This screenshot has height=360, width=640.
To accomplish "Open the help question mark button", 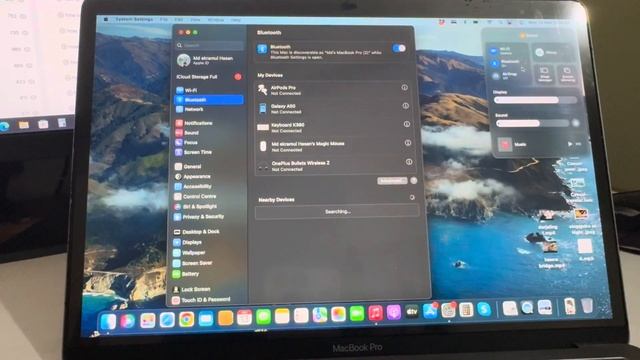I will (414, 180).
